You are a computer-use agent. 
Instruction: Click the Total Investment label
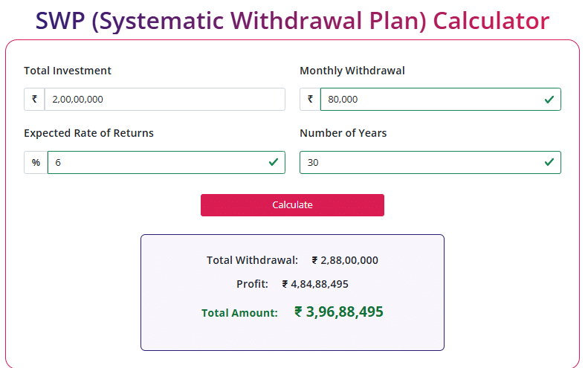coord(68,71)
